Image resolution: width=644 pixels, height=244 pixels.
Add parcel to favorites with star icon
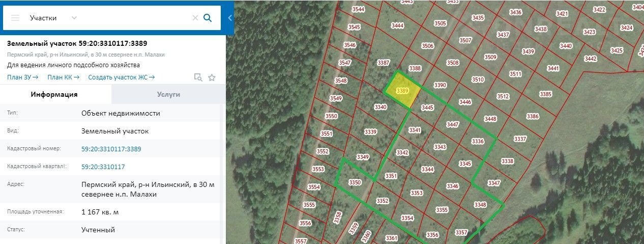pyautogui.click(x=212, y=77)
